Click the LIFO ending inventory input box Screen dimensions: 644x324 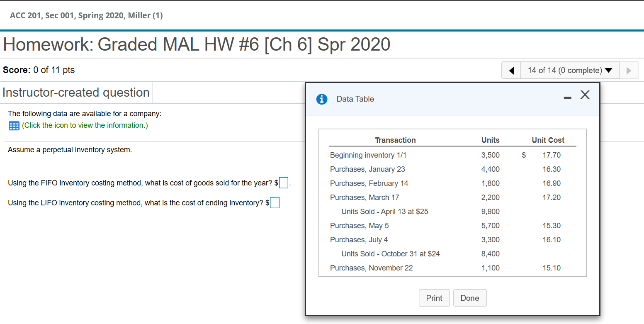point(274,202)
